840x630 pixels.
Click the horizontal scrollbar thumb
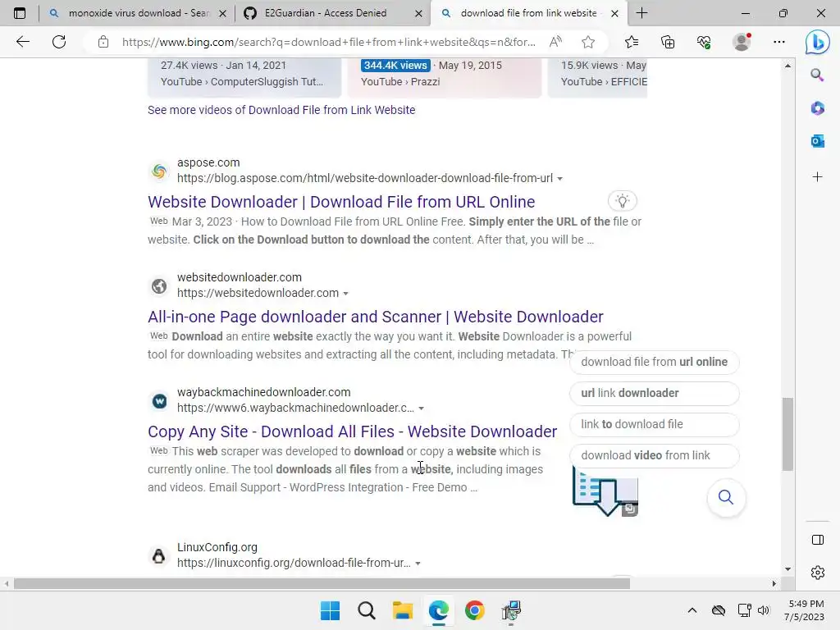pyautogui.click(x=322, y=583)
